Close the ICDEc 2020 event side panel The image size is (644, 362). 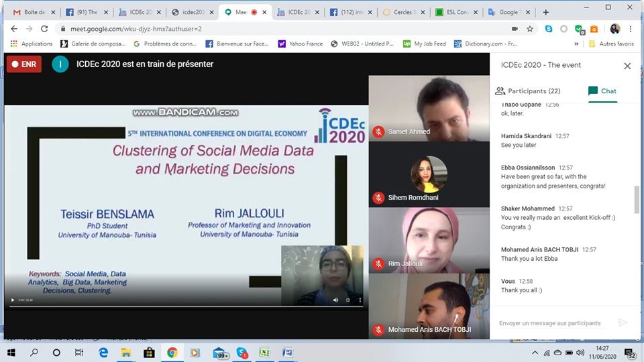627,66
